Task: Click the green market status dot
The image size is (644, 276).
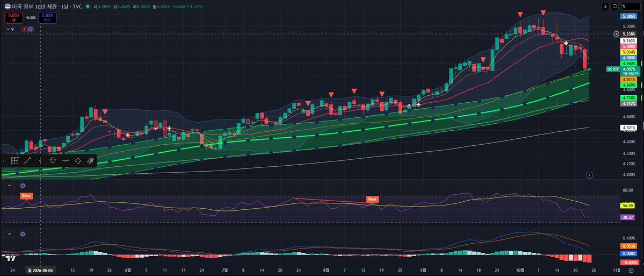Action: [x=88, y=6]
